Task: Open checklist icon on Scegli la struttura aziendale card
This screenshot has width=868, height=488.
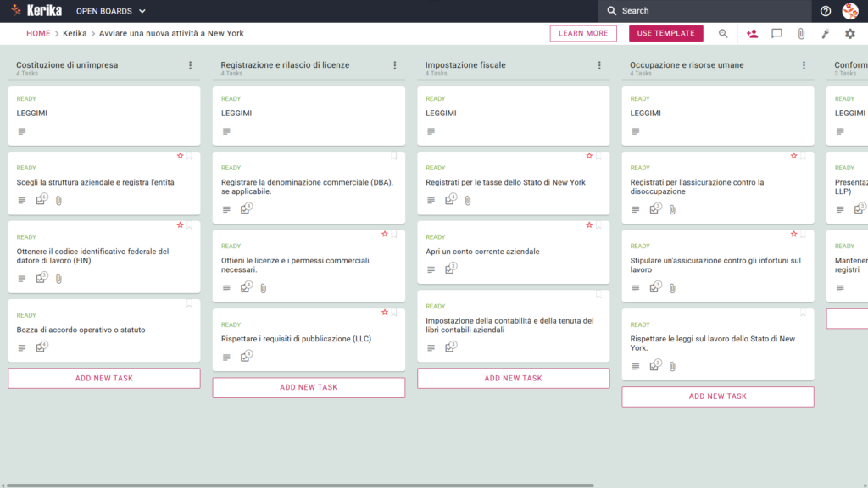Action: click(x=42, y=200)
